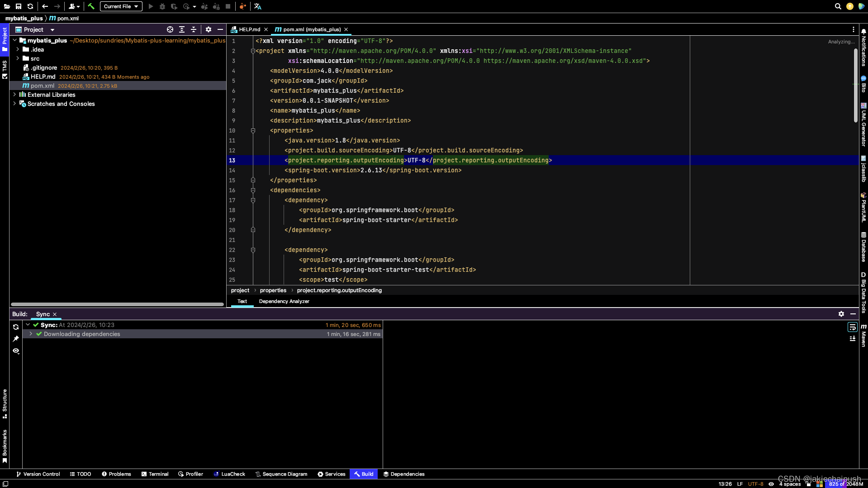
Task: Pin the Build tab
Action: click(x=16, y=339)
